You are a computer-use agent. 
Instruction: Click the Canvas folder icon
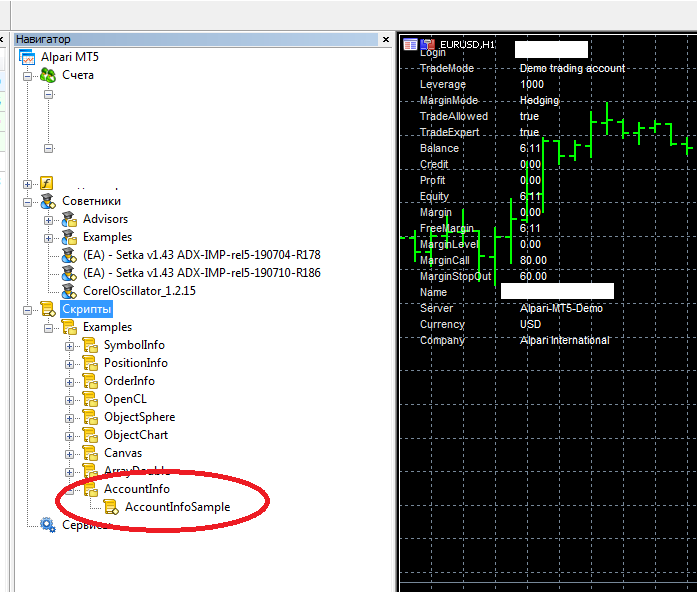(x=90, y=453)
